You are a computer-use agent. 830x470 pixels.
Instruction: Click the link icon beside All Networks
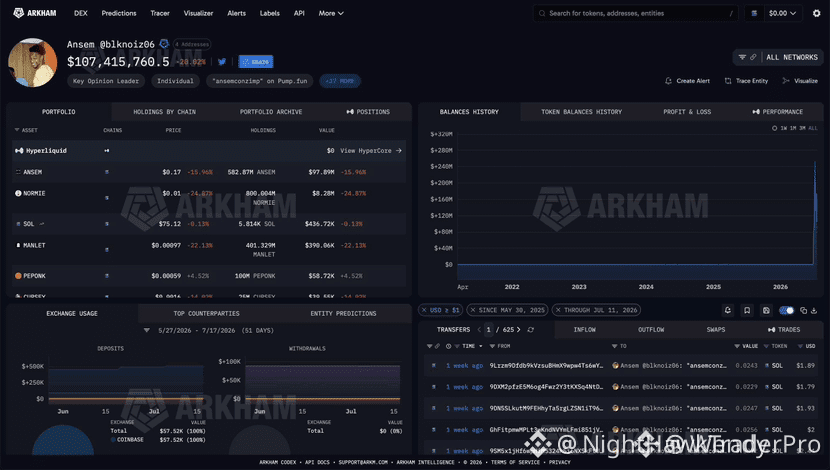[753, 57]
